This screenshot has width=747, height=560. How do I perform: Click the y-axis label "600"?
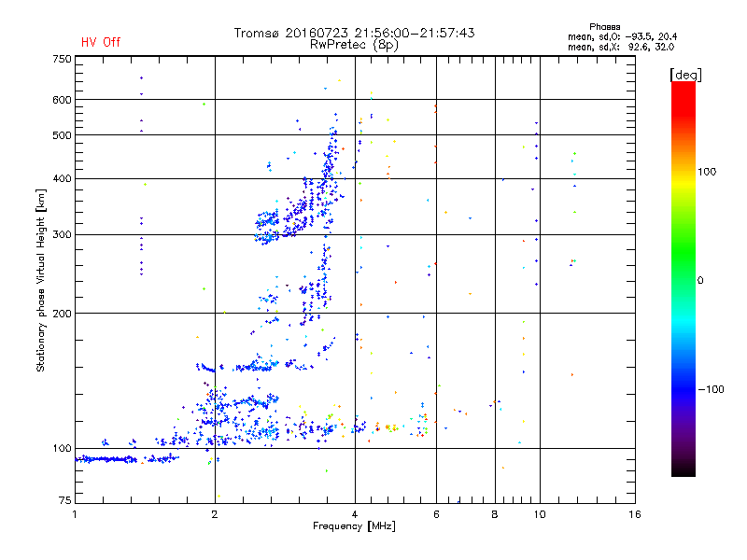pos(62,100)
